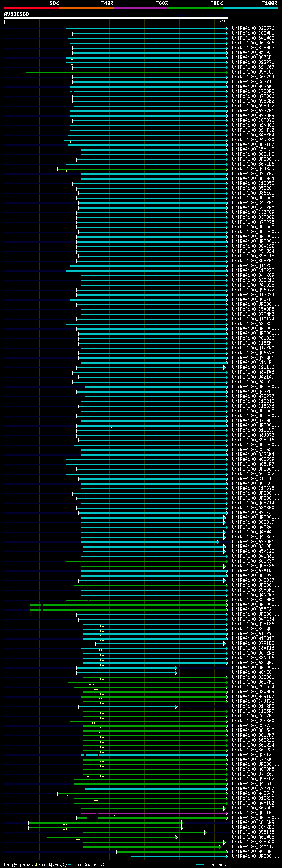Click label UniRef100_Q01C02
This screenshot has width=282, height=868.
253,484
